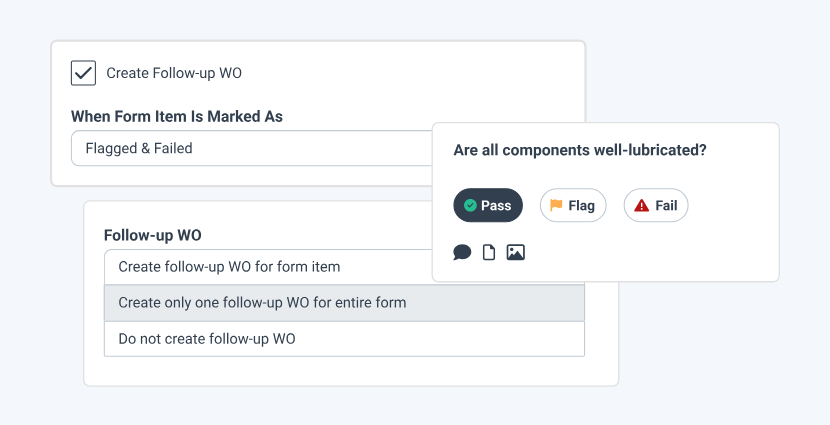Mark the form item as Fail
This screenshot has height=425, width=830.
pyautogui.click(x=656, y=206)
